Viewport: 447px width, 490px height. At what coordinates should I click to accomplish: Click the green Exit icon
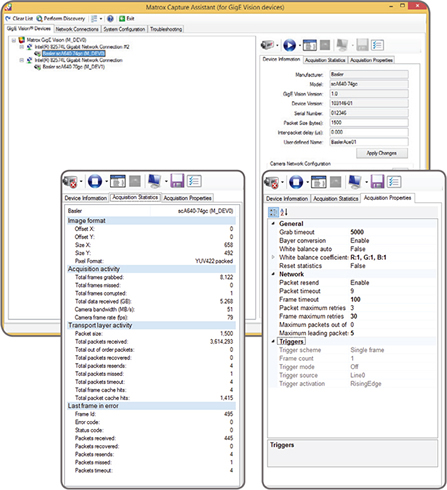(x=122, y=19)
